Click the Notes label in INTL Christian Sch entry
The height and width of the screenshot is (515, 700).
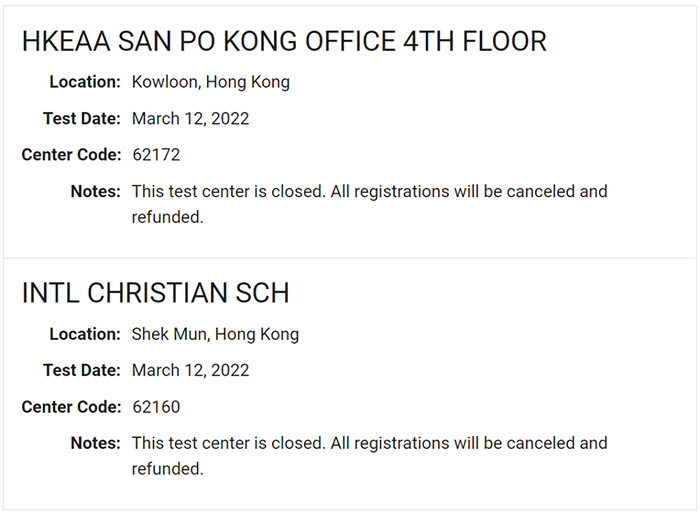96,443
